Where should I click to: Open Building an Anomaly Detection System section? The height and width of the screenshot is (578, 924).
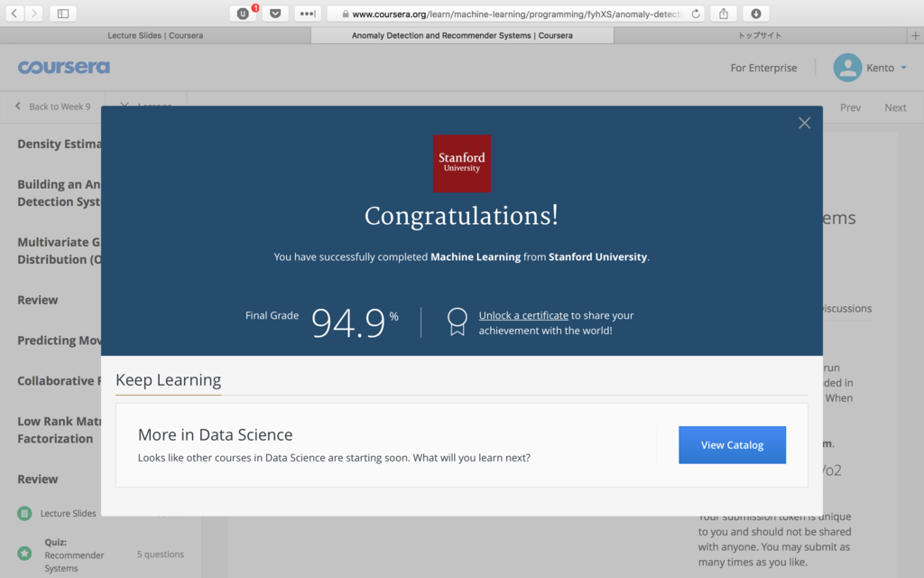(x=59, y=193)
